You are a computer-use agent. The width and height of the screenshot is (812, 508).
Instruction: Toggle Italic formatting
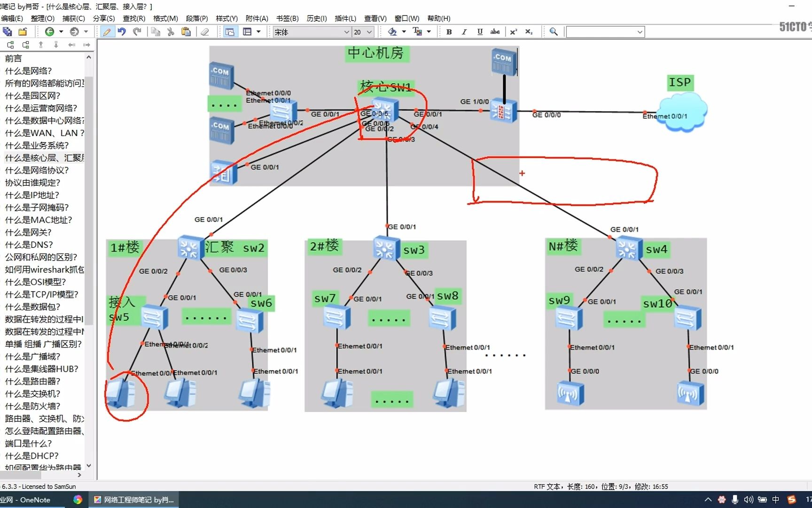coord(464,32)
